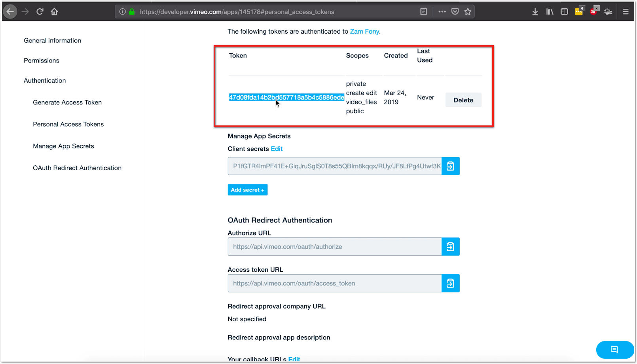Screen dimensions: 637x364
Task: Click the Access token URL field
Action: [335, 283]
